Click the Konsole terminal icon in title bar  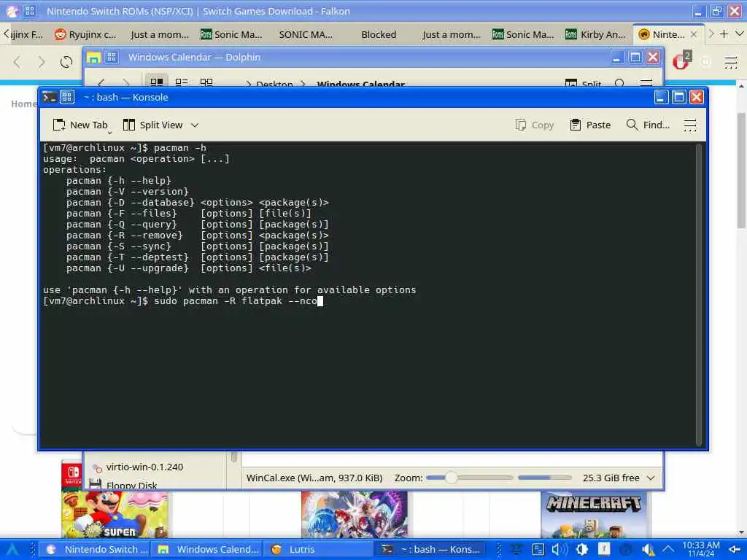(50, 97)
